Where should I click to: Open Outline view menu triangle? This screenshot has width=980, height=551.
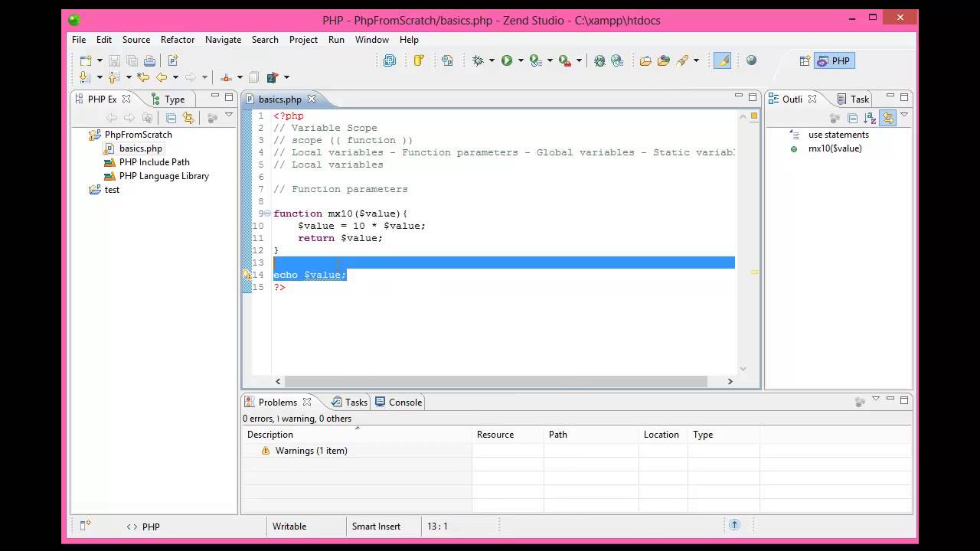coord(904,115)
